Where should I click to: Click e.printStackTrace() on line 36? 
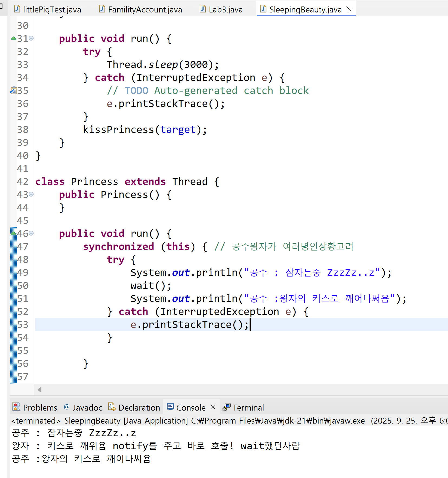[x=166, y=103]
